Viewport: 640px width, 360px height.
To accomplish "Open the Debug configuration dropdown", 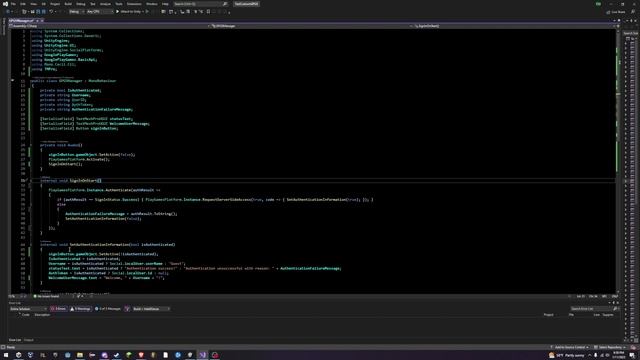I will tap(76, 12).
